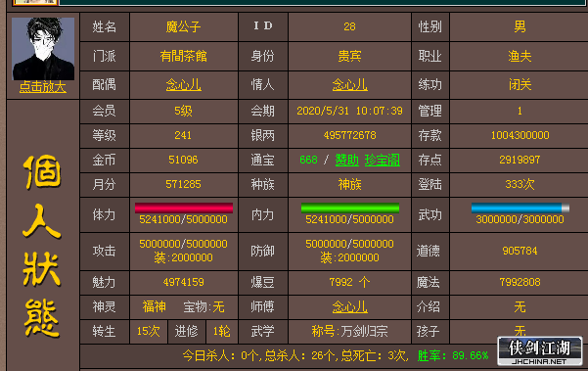Click the green 赞助 sponsor link
Screen dimensions: 588x371
[347, 161]
